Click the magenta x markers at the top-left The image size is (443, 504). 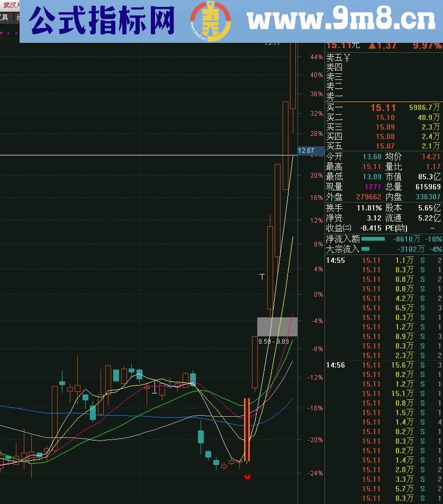9,33
